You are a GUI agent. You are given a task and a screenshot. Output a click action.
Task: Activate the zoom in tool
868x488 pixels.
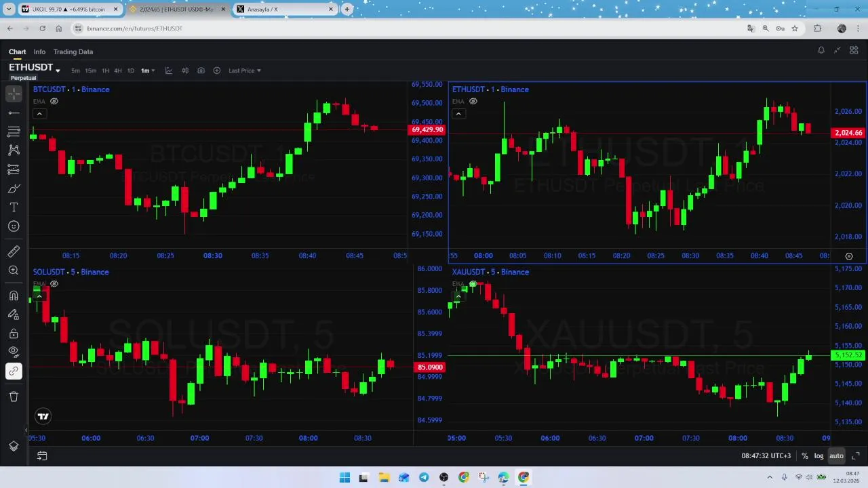(14, 270)
